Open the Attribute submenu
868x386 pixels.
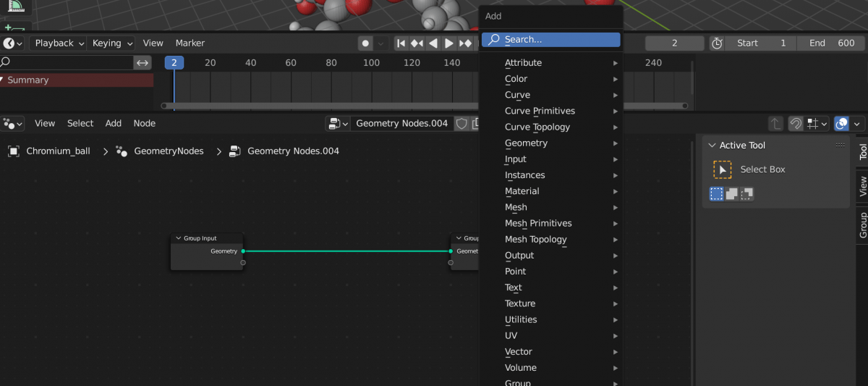(x=550, y=63)
